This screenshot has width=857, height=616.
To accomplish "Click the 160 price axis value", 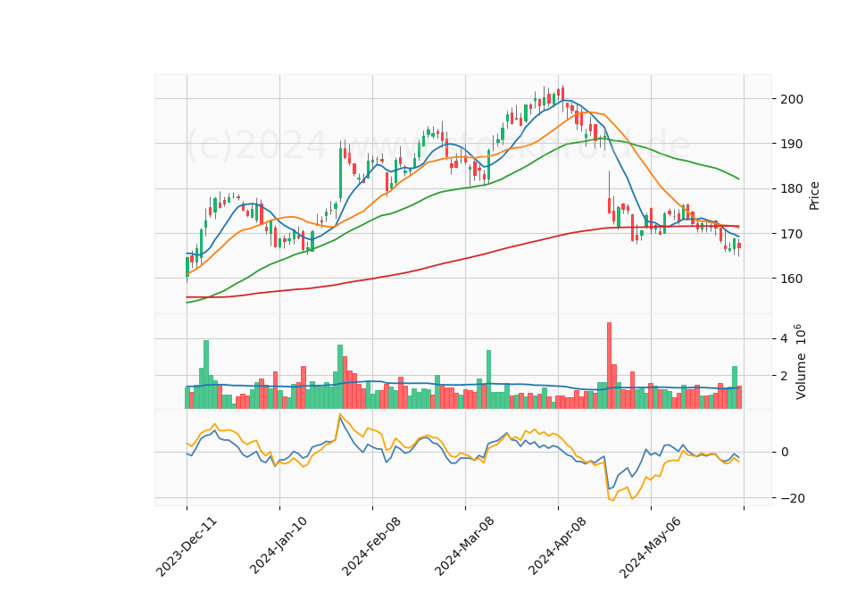I will [792, 279].
